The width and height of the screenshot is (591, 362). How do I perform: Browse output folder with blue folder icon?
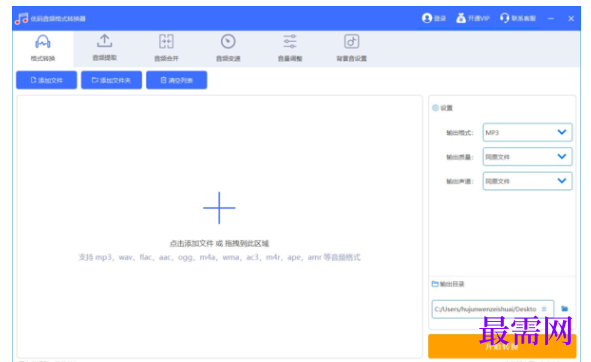pyautogui.click(x=564, y=309)
